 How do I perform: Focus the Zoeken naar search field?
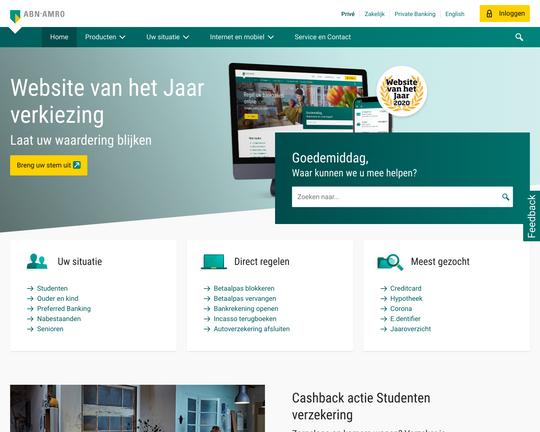coord(402,197)
